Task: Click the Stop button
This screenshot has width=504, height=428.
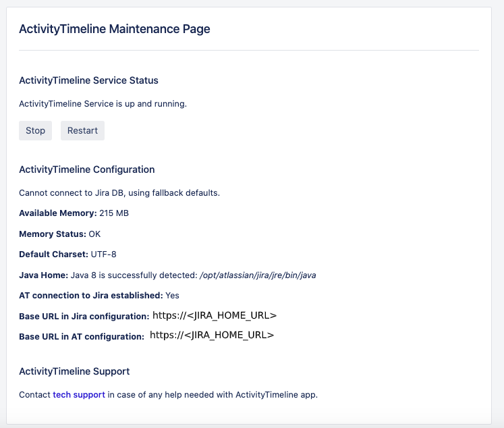Action: click(35, 130)
